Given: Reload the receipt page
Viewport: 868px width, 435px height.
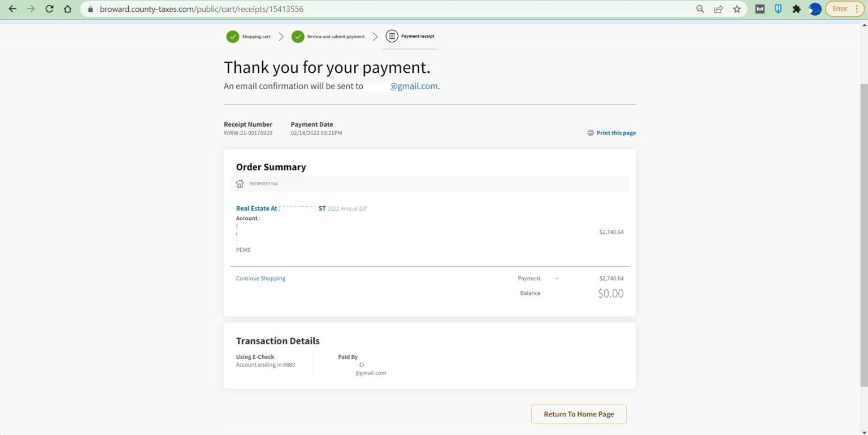Looking at the screenshot, I should [49, 9].
